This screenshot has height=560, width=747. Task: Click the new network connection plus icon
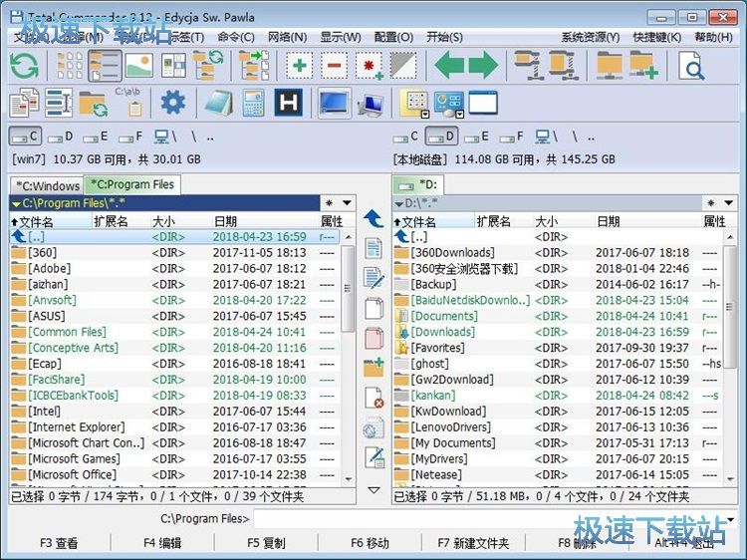pyautogui.click(x=643, y=66)
